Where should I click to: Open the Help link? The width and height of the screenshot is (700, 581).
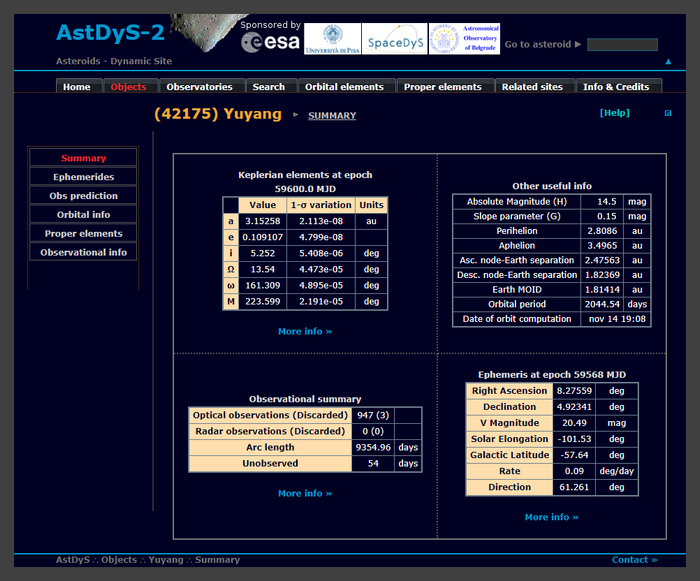[615, 113]
